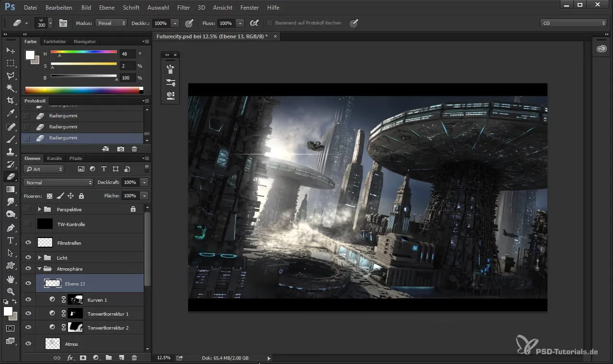
Task: Select the Eraser tool in toolbox
Action: pyautogui.click(x=10, y=177)
